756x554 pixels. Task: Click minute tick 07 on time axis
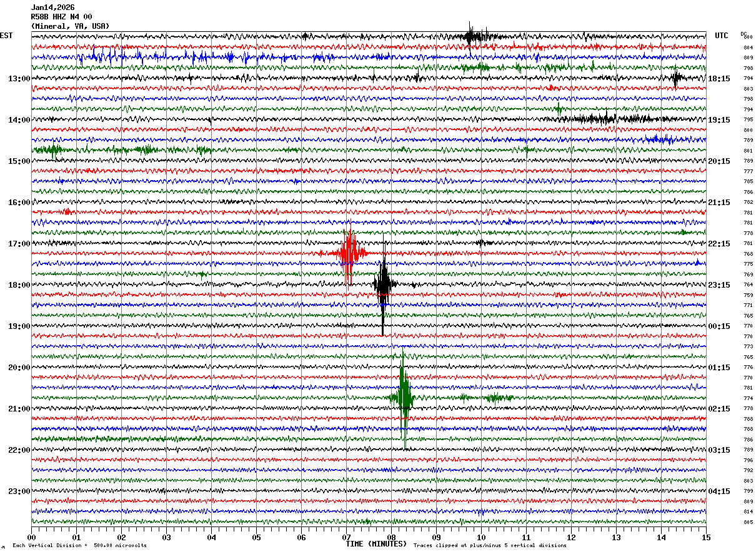346,537
